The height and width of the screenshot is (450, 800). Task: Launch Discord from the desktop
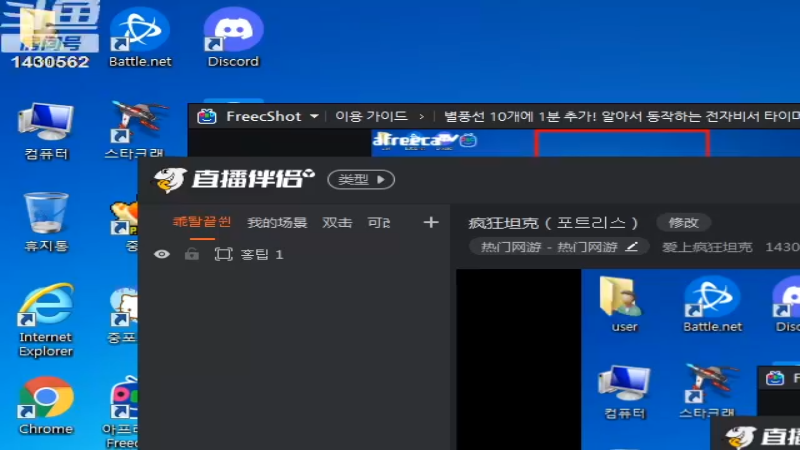[233, 37]
